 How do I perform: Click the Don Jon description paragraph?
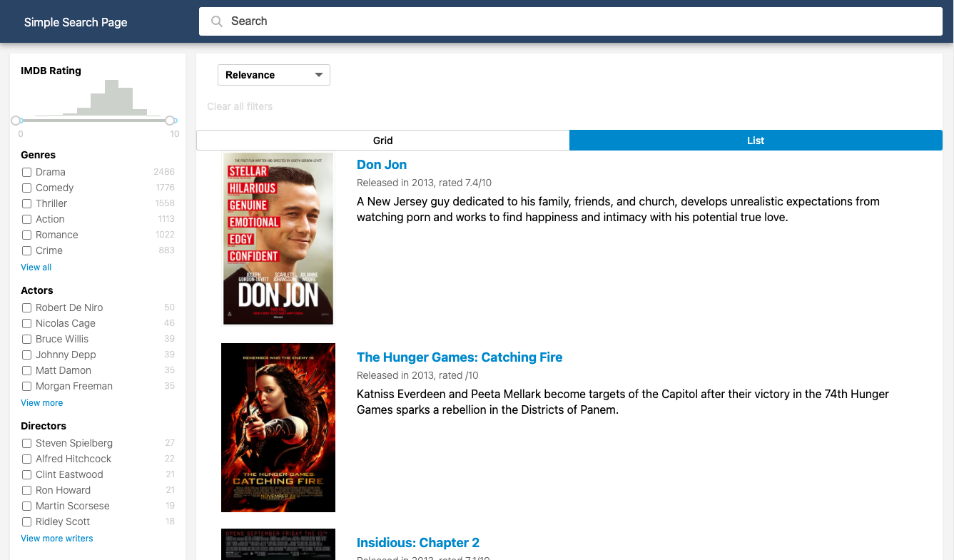(x=618, y=210)
